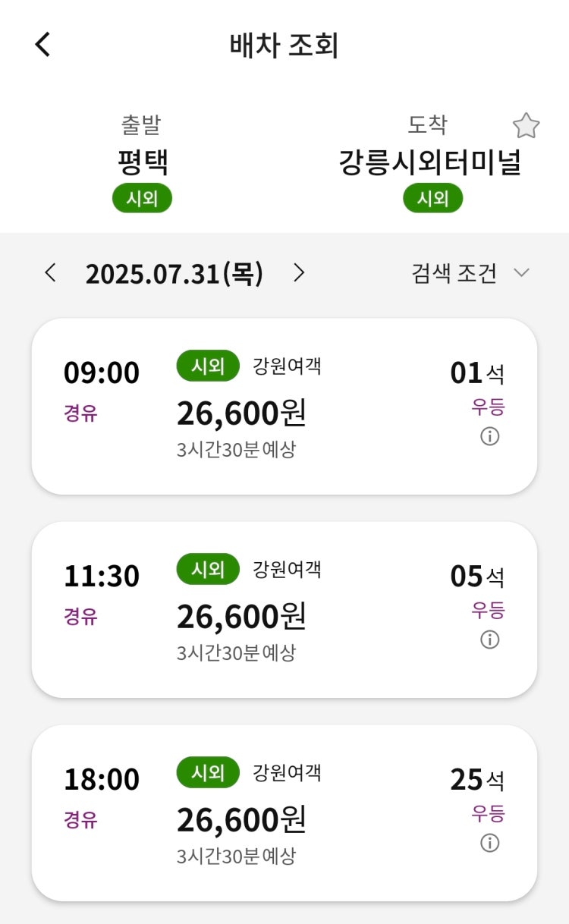Select the 09:00 departure card
Screen dimensions: 569x924
click(284, 407)
